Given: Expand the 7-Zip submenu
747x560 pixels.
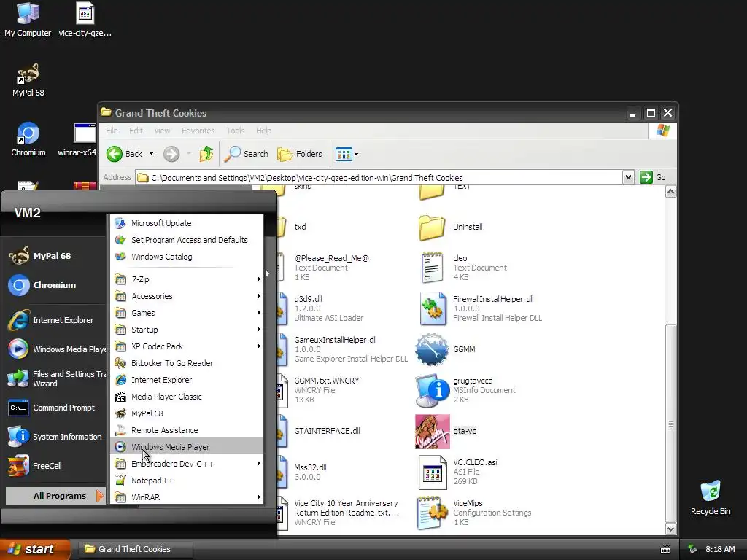Looking at the screenshot, I should [187, 279].
